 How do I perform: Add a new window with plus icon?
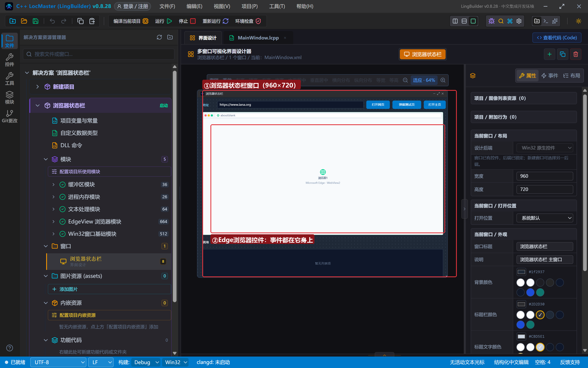(549, 54)
